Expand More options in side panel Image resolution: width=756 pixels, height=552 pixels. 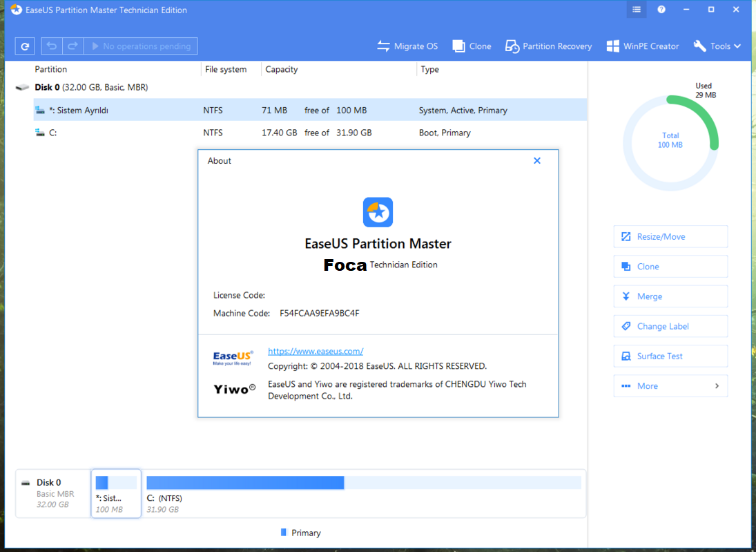(x=670, y=386)
